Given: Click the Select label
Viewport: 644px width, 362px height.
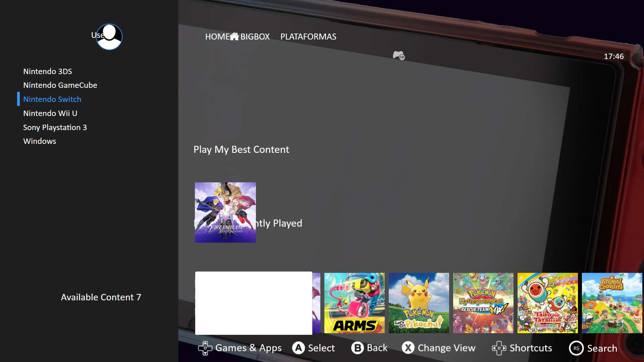Looking at the screenshot, I should coord(321,348).
